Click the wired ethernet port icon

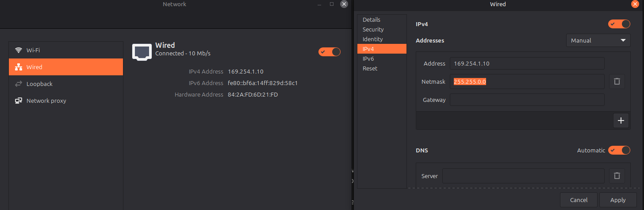click(x=142, y=52)
